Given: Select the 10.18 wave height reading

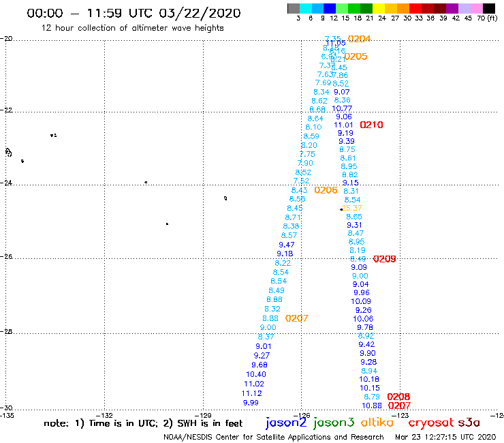Looking at the screenshot, I should pyautogui.click(x=369, y=380).
